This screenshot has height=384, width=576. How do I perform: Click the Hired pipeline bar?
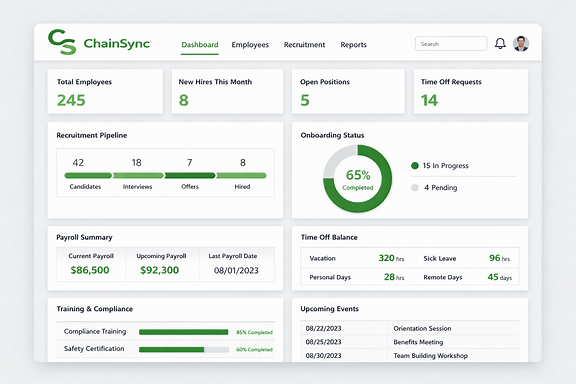(241, 176)
